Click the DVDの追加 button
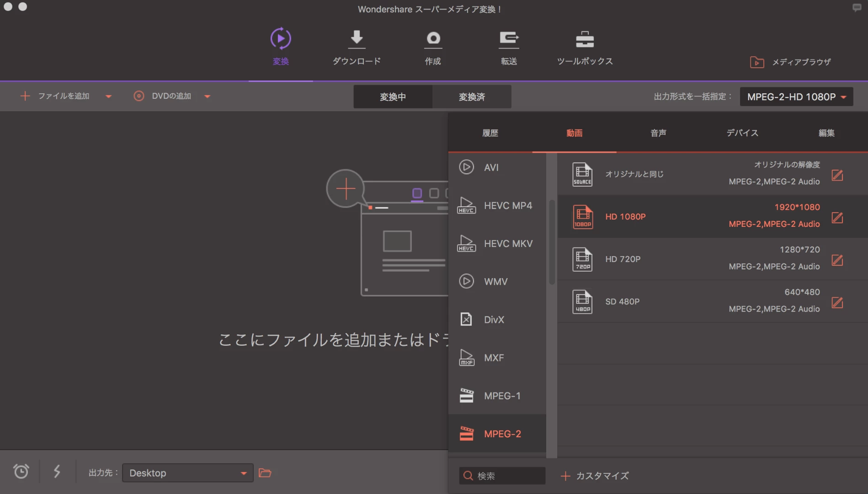The height and width of the screenshot is (494, 868). pos(162,96)
